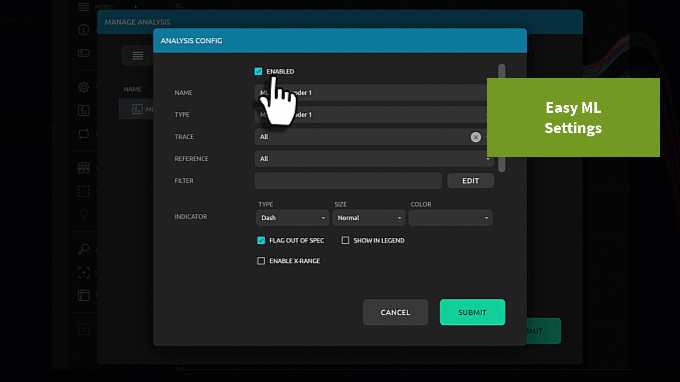
Task: Click the CANCEL button
Action: tap(395, 312)
